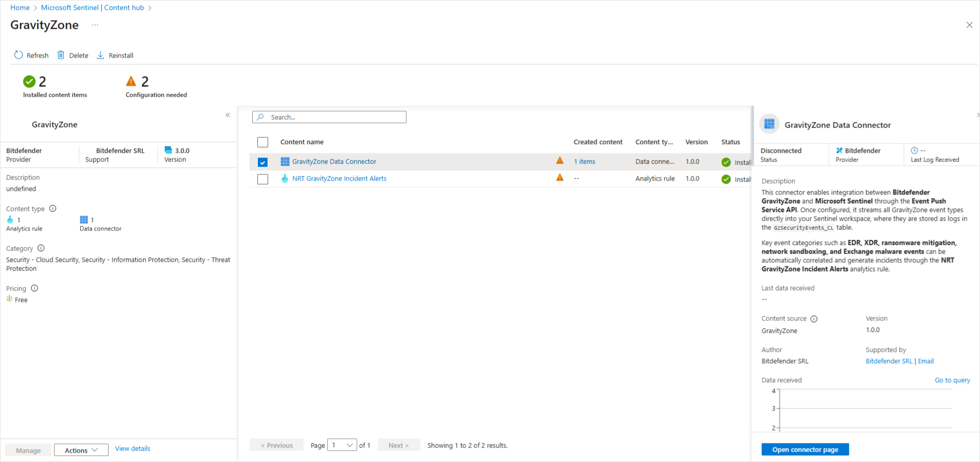
Task: Click the View details link
Action: pos(133,449)
